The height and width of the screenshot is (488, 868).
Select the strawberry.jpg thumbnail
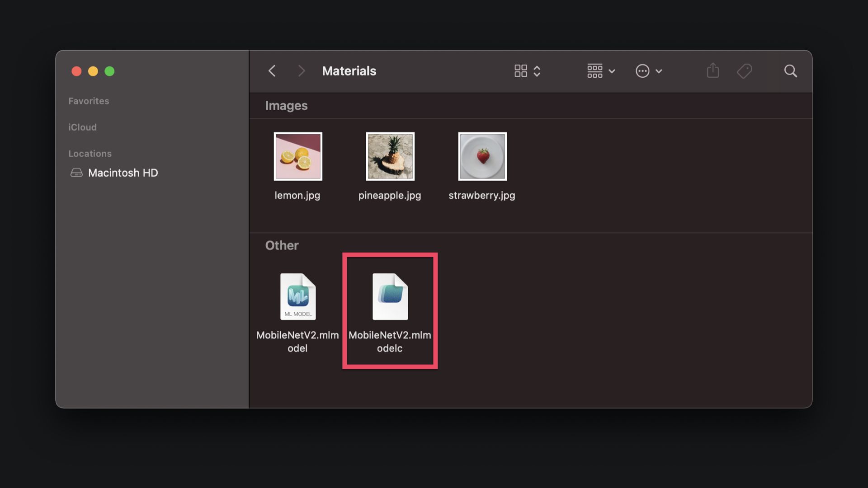[x=482, y=156]
